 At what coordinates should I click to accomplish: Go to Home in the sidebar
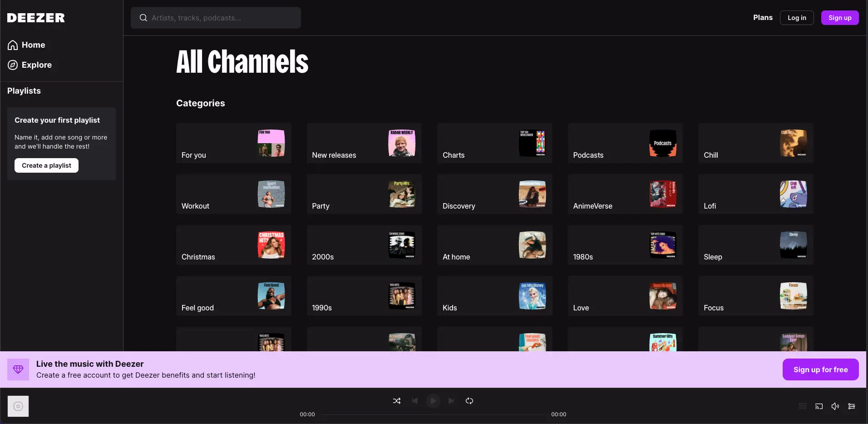point(33,45)
